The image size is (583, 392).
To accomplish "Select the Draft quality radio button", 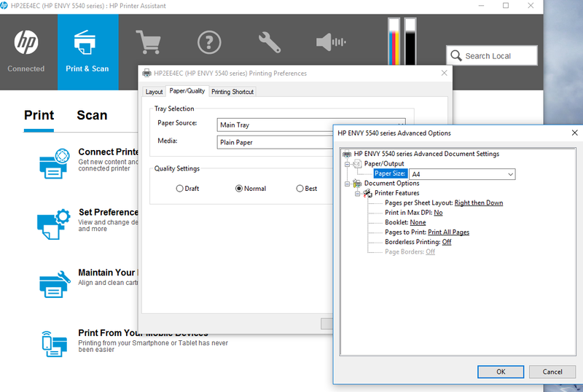I will click(180, 189).
